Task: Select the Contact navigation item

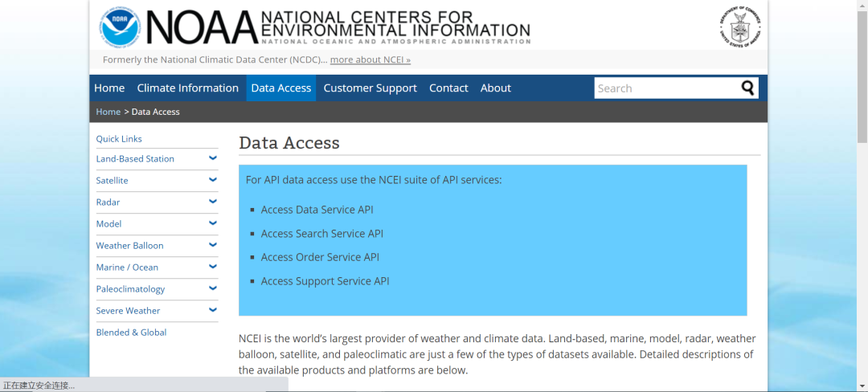Action: (448, 88)
